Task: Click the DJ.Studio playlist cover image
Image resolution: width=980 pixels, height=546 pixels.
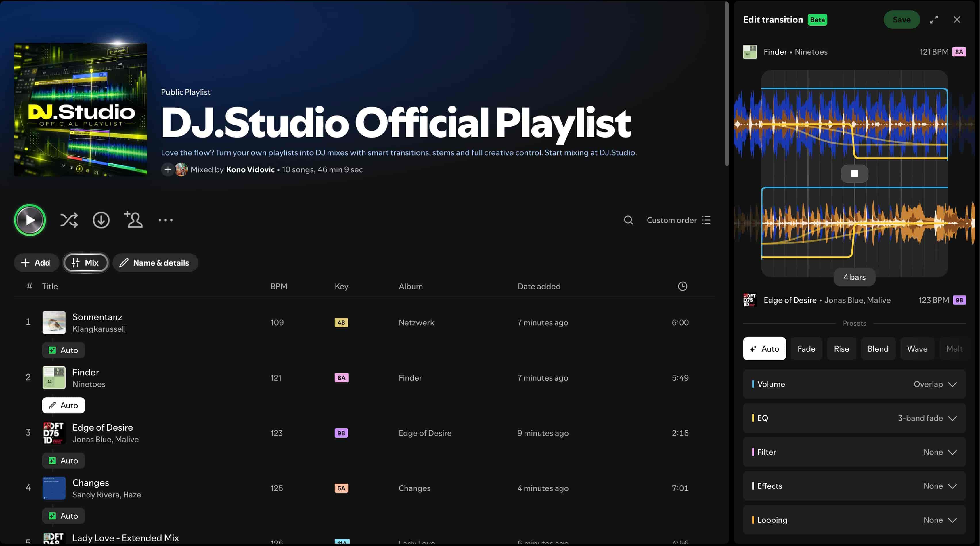Action: point(81,110)
